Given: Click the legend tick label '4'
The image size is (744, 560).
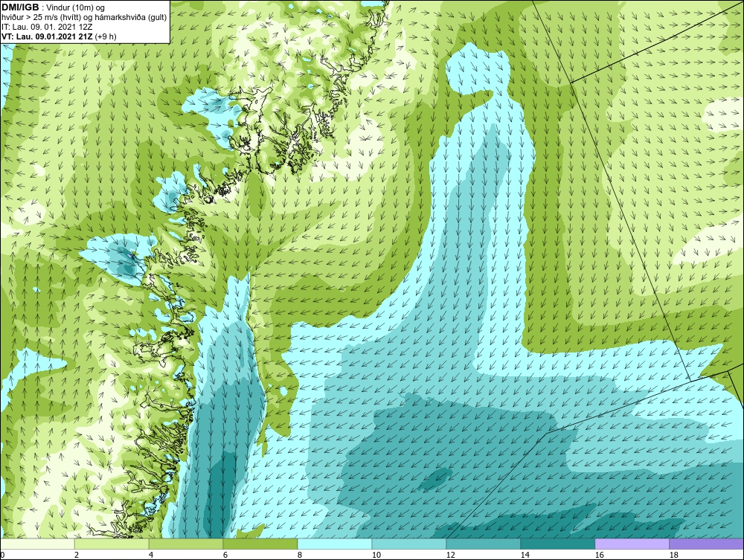Looking at the screenshot, I should [151, 555].
